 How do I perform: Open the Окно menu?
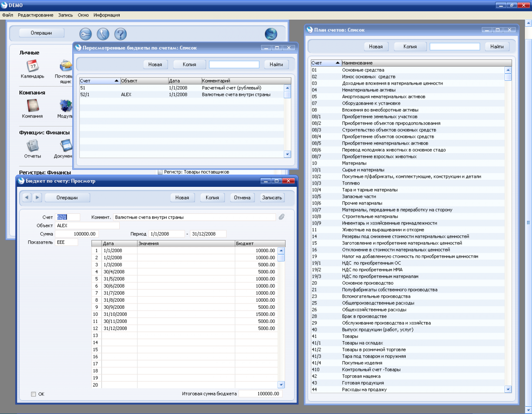(83, 15)
